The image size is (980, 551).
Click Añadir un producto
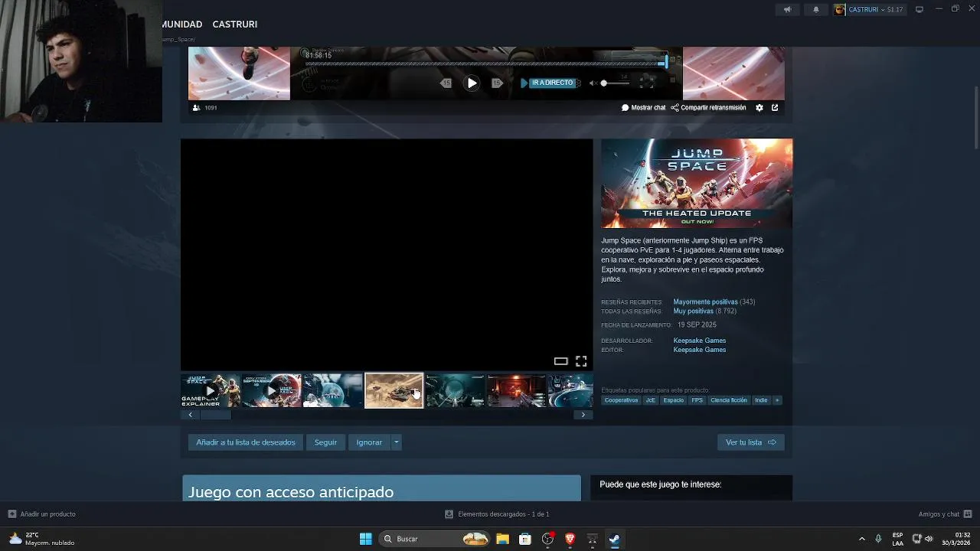pos(42,514)
